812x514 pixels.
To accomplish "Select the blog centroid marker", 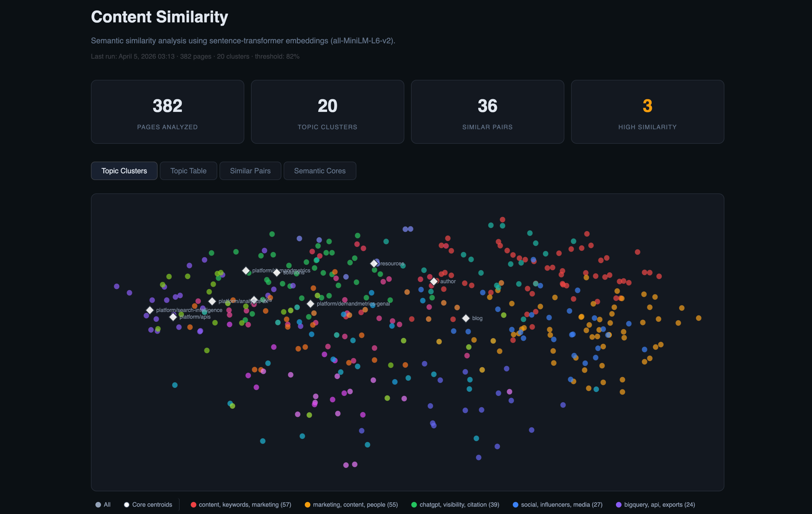I will 466,318.
